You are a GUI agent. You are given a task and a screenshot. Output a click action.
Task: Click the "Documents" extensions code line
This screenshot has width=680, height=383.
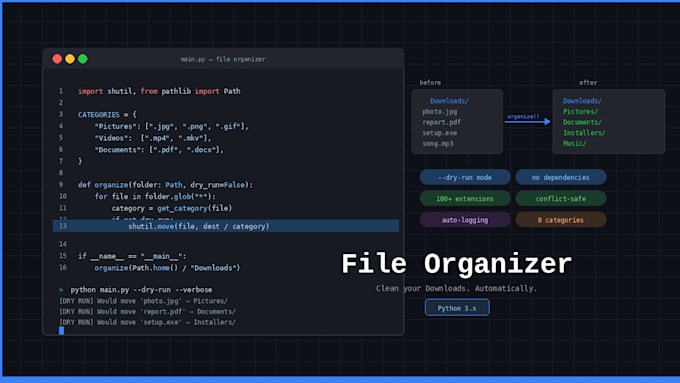[159, 150]
